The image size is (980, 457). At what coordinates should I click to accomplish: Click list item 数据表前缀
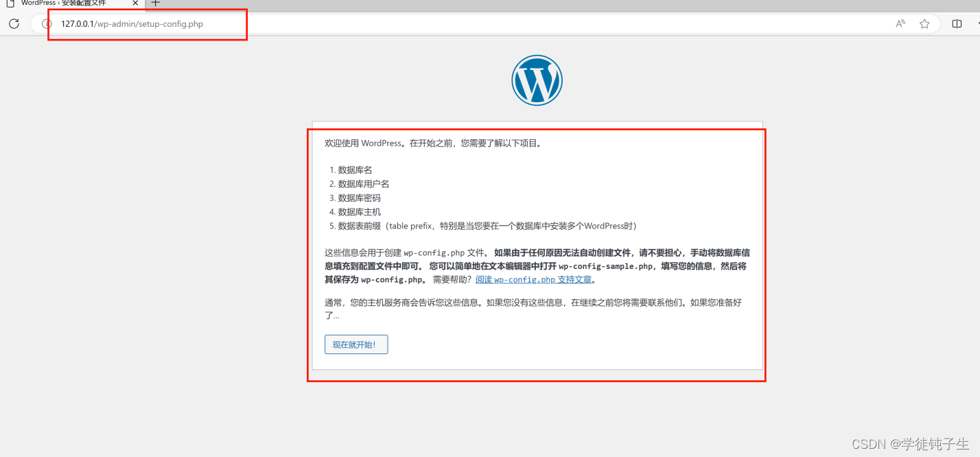point(487,226)
